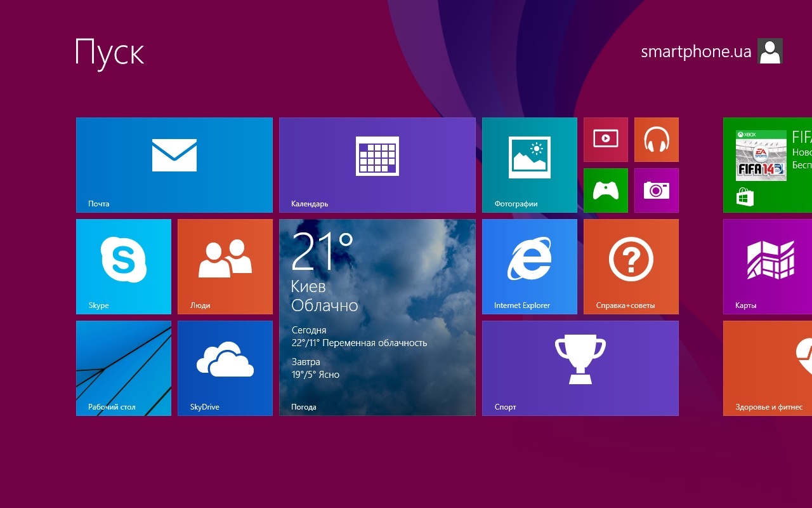This screenshot has height=508, width=812.
Task: Open the Справка+советы help tile
Action: [x=631, y=266]
